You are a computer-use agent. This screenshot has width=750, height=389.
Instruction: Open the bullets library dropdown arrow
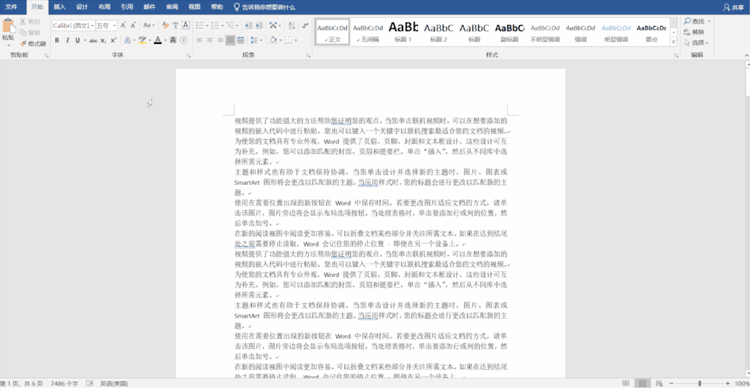pyautogui.click(x=207, y=25)
